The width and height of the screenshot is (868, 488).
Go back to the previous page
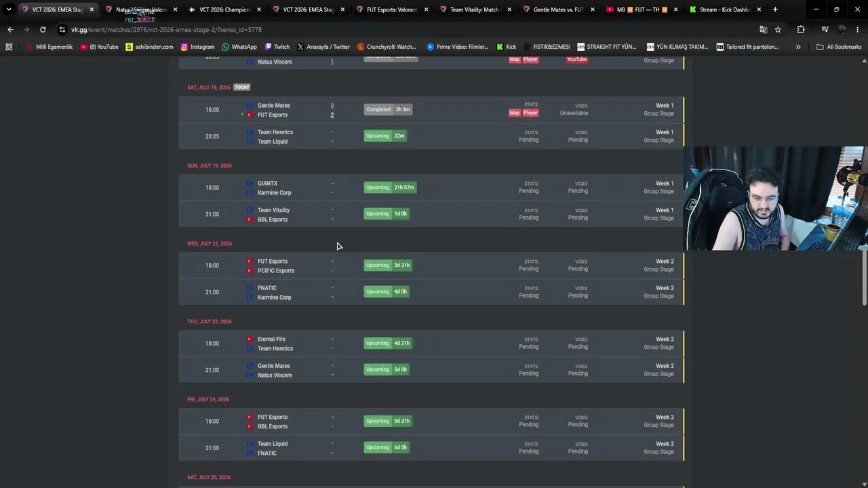coord(10,30)
